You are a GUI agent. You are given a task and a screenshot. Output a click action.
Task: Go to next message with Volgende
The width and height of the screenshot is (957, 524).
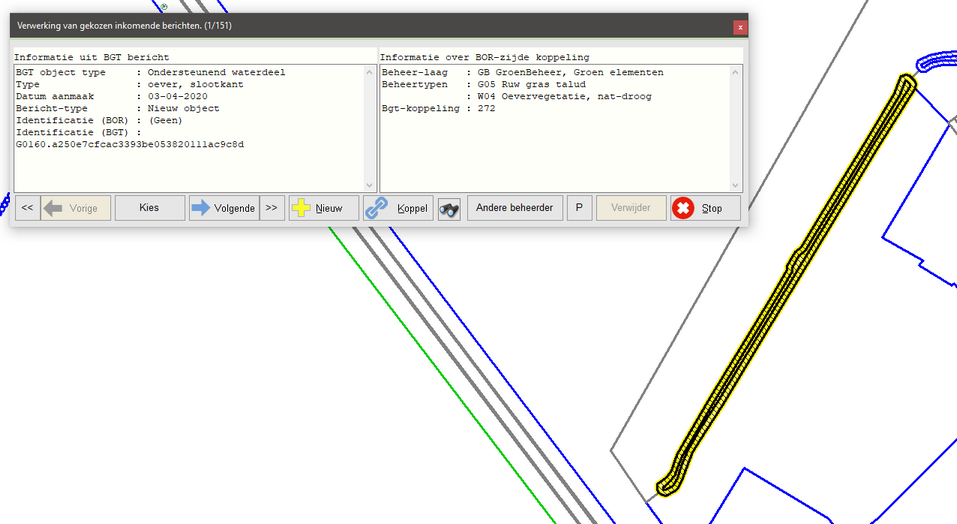point(224,208)
